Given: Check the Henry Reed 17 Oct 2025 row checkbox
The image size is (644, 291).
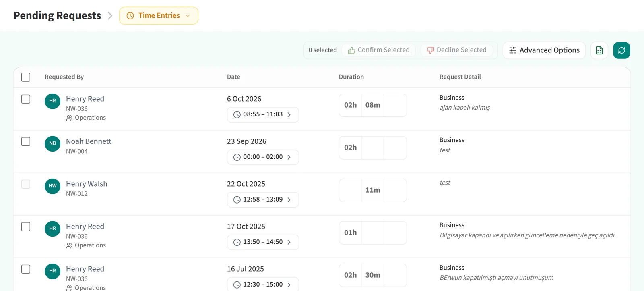Looking at the screenshot, I should (26, 227).
